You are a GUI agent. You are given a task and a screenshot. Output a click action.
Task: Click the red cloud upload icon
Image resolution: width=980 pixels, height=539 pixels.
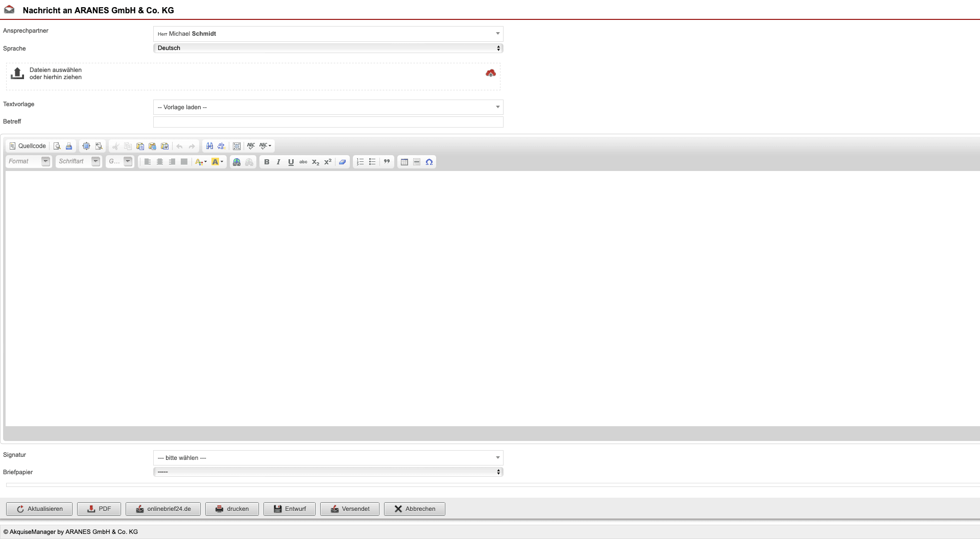point(490,73)
